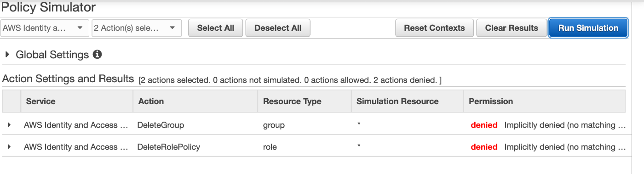Click the denied result for DeleteRolePolicy
The height and width of the screenshot is (174, 644).
[484, 147]
